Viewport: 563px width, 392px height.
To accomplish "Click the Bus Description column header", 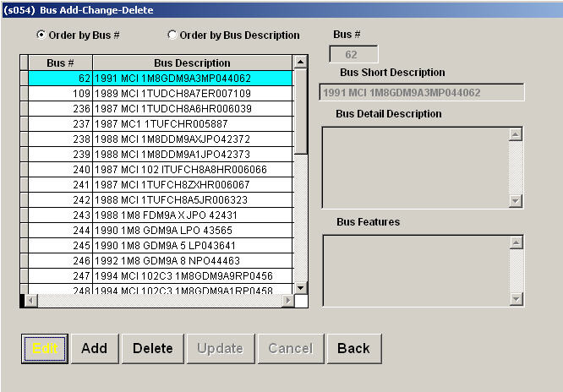I will tap(193, 63).
